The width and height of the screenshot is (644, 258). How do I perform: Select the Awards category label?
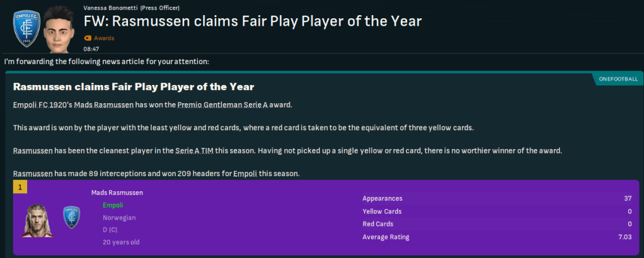click(x=104, y=38)
